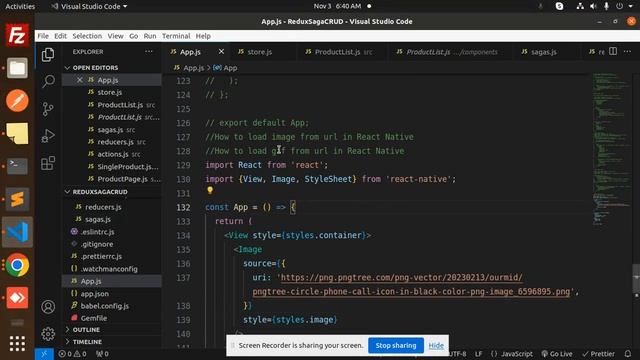This screenshot has height=360, width=640.
Task: Open the Run menu
Action: coord(150,36)
